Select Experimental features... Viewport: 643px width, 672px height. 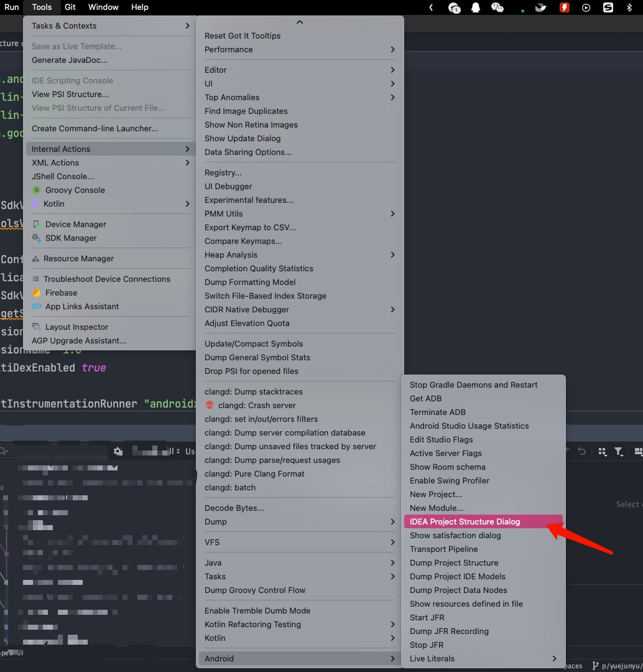click(300, 200)
